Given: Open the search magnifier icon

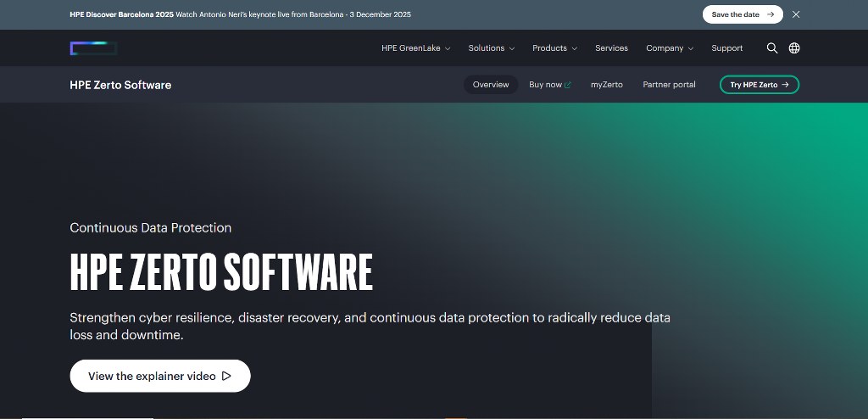Looking at the screenshot, I should 771,48.
